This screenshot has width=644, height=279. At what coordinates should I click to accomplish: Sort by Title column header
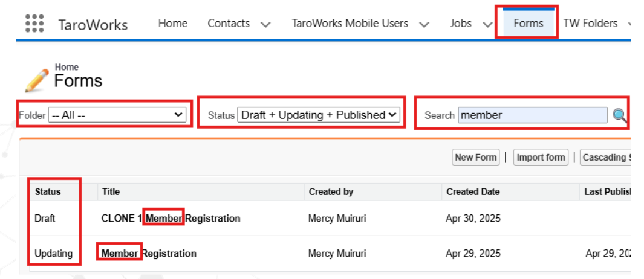tap(111, 191)
